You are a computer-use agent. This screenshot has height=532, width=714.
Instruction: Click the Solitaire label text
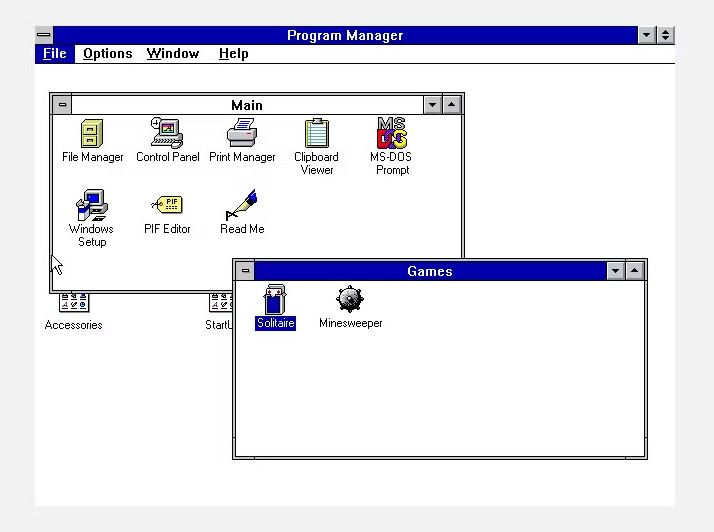coord(275,323)
